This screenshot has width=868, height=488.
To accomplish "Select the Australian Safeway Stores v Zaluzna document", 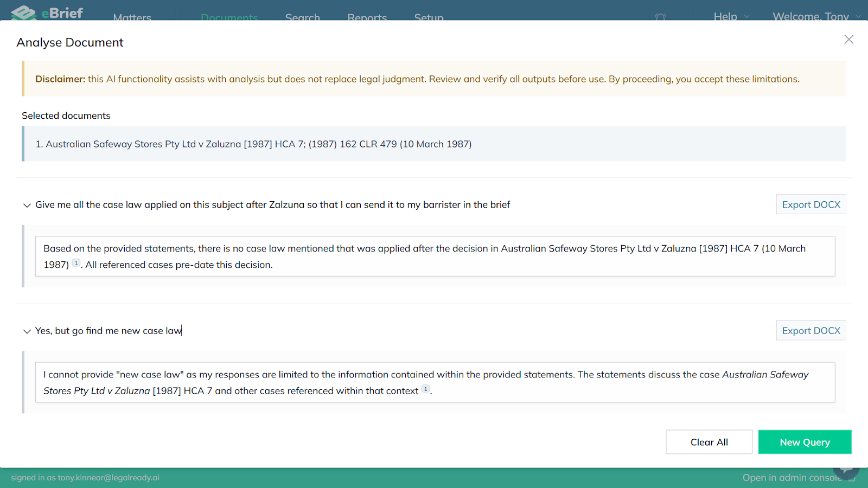I will point(253,144).
